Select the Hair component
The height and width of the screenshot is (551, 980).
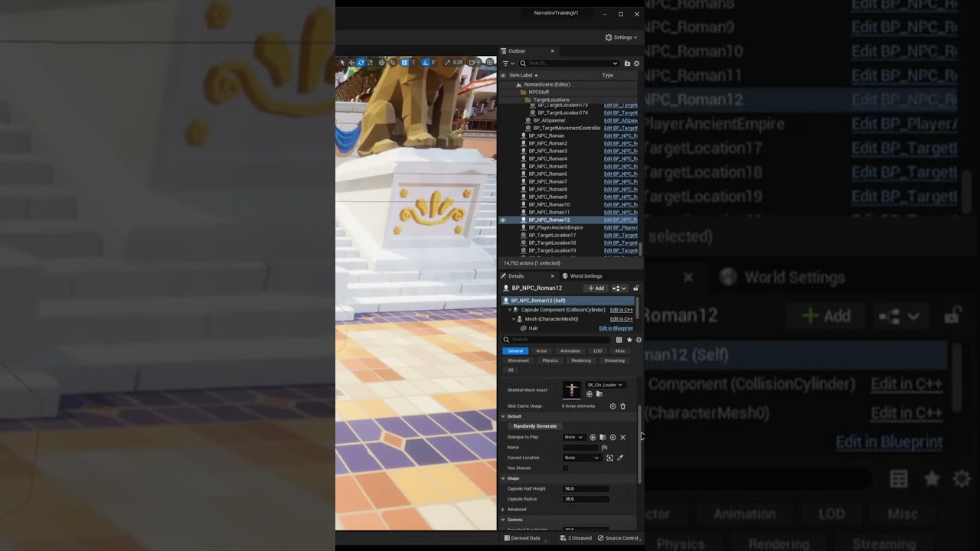pyautogui.click(x=533, y=328)
